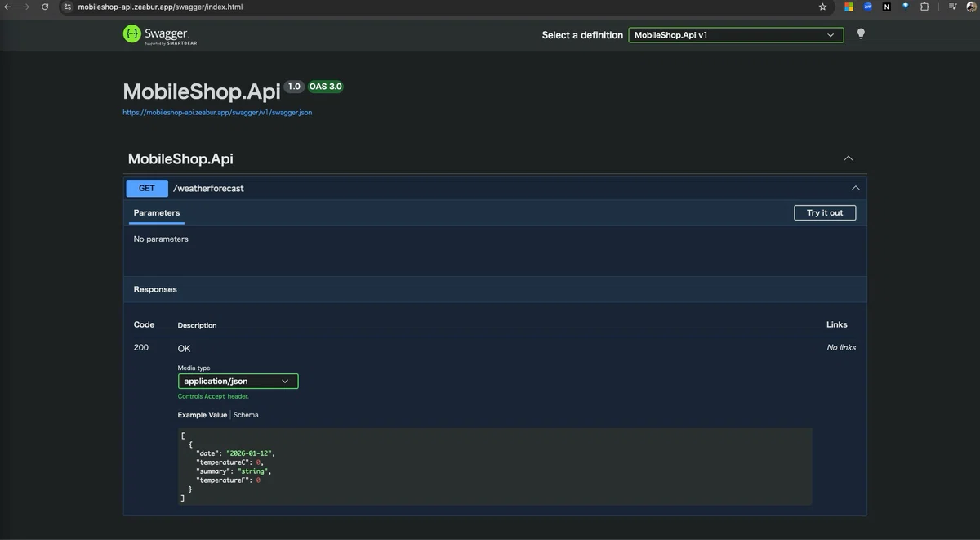
Task: Click the browser address bar URL
Action: tap(160, 7)
